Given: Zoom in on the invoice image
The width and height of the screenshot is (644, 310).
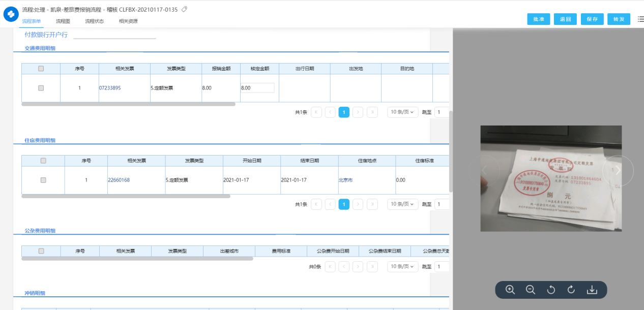Looking at the screenshot, I should pos(510,290).
